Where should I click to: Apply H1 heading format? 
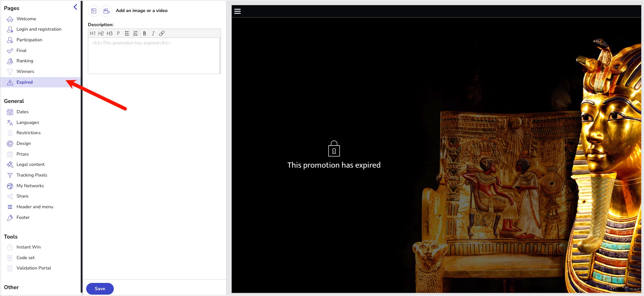coord(93,33)
